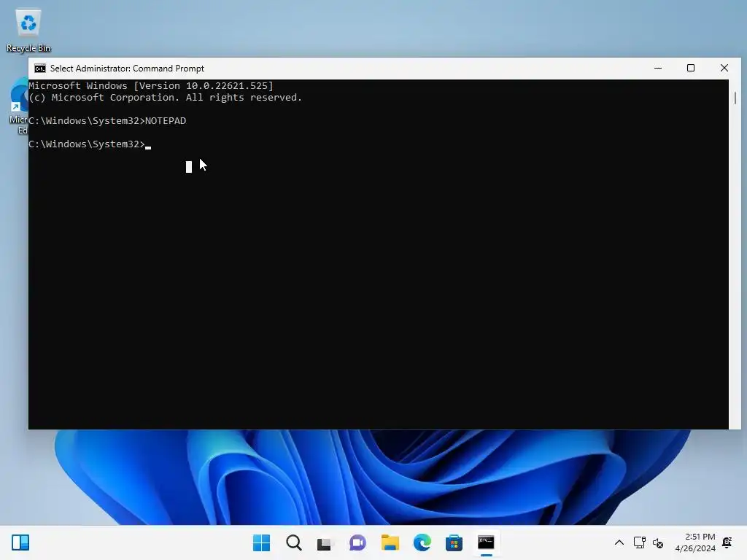Image resolution: width=747 pixels, height=560 pixels.
Task: Open File Explorer from taskbar
Action: click(390, 542)
